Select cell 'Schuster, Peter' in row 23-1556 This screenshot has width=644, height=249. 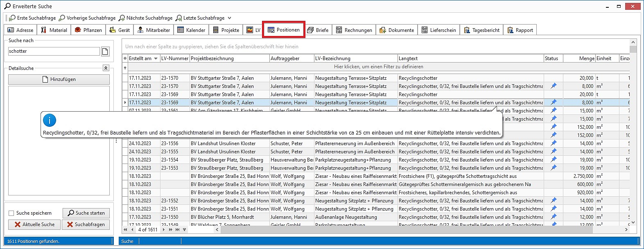coord(292,143)
